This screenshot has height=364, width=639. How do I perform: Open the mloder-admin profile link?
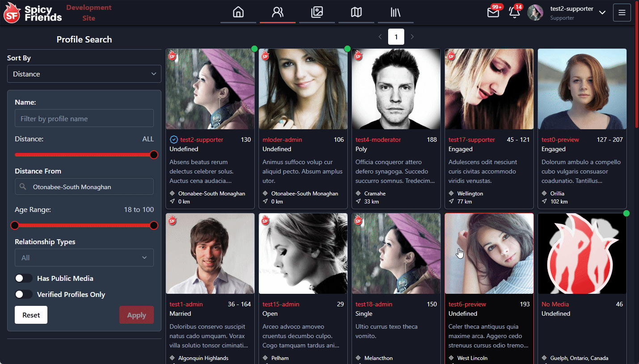pyautogui.click(x=282, y=140)
